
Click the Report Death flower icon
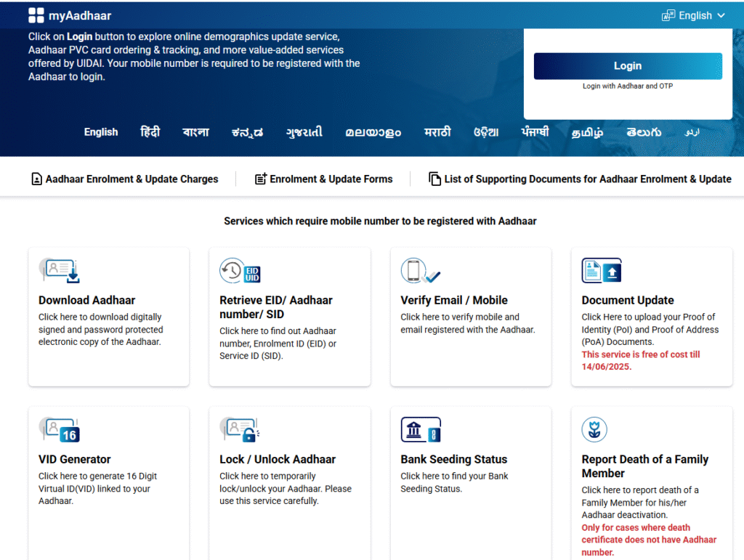pyautogui.click(x=594, y=429)
